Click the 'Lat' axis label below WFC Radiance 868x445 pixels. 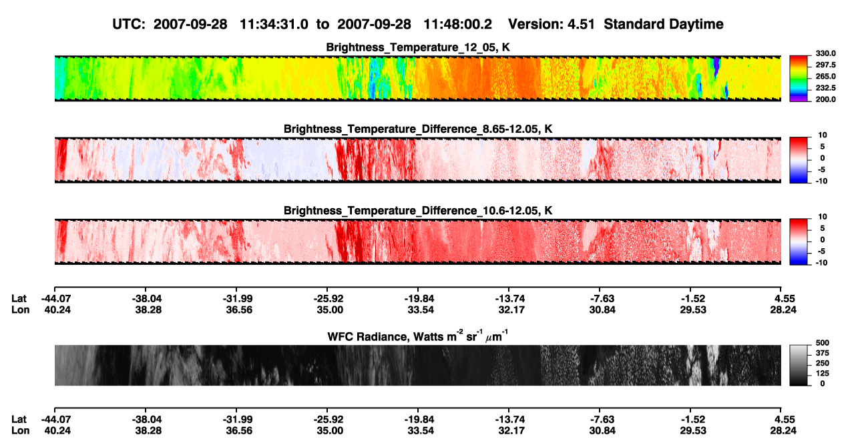[x=19, y=420]
